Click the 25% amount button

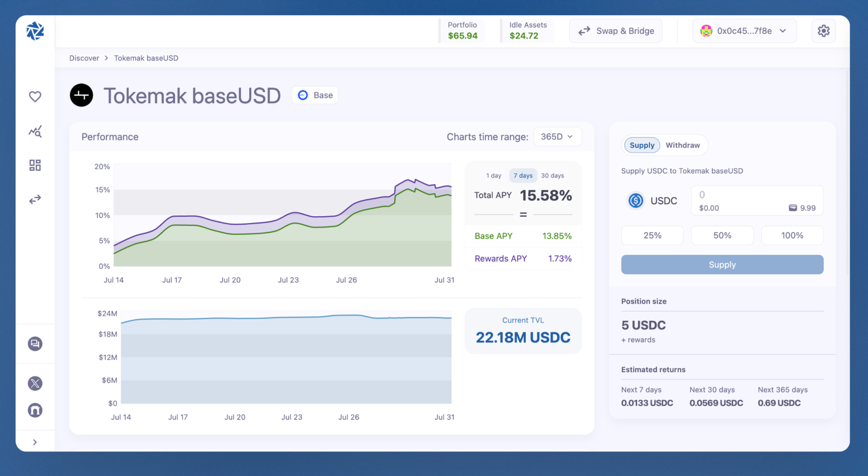pyautogui.click(x=652, y=235)
